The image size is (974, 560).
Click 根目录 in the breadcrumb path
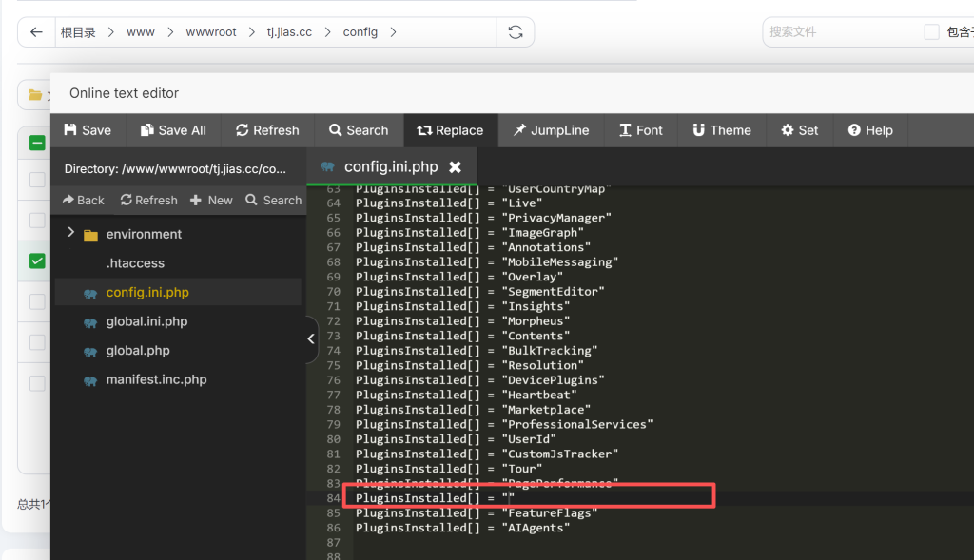coord(78,32)
